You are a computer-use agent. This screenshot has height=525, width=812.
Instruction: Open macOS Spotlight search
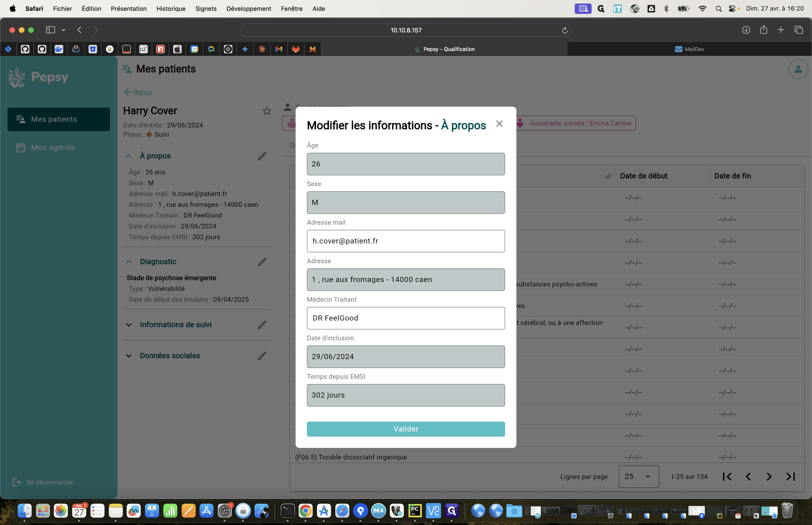click(718, 9)
